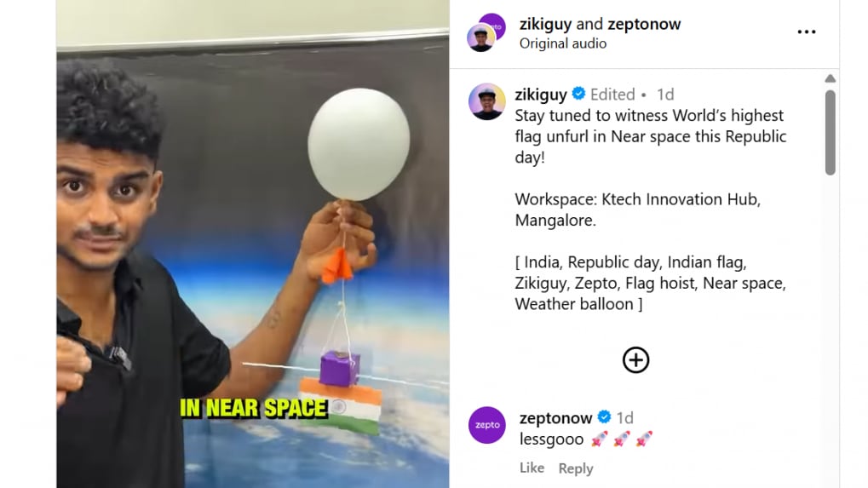Screen dimensions: 868x488
Task: Click the reel video to pause playback
Action: tap(252, 244)
